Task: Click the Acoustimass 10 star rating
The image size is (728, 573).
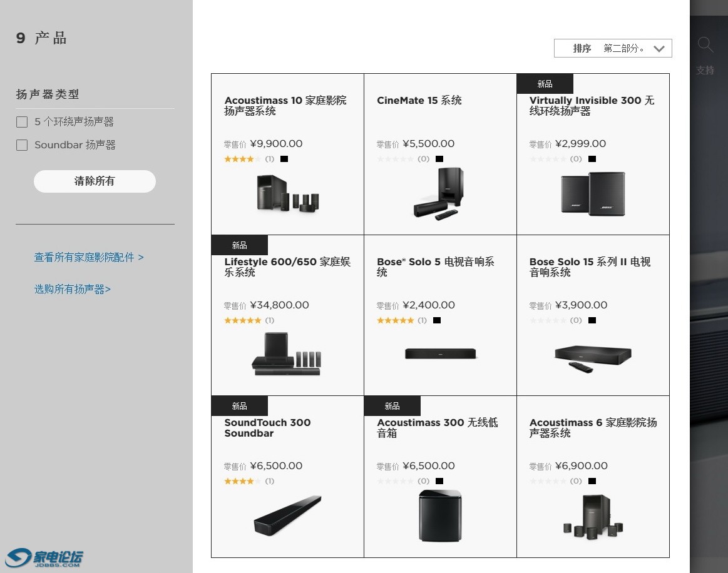Action: (243, 159)
